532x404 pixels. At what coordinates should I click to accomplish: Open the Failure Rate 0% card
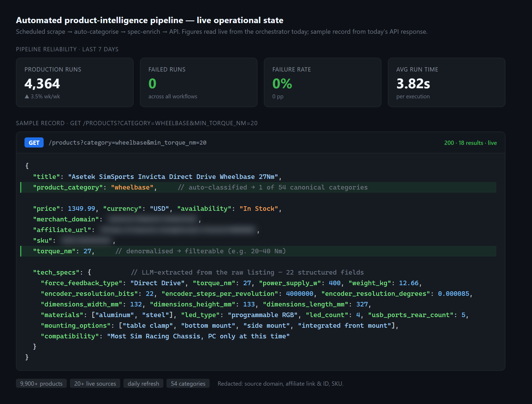pyautogui.click(x=323, y=82)
